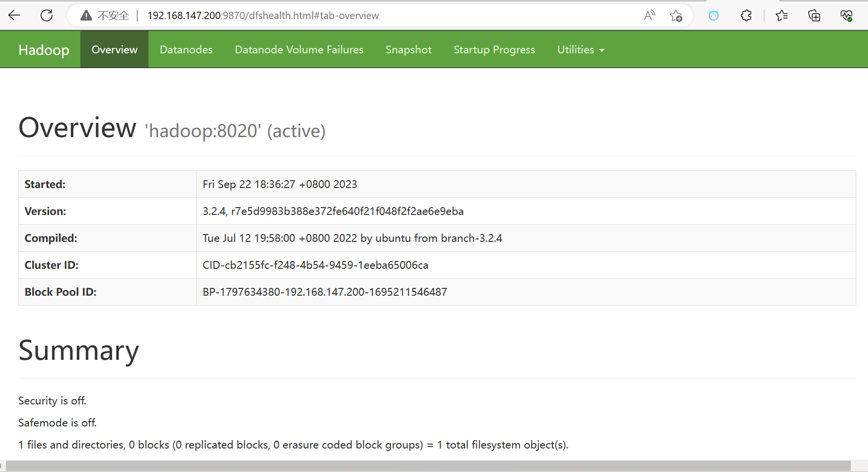View the Startup Progress tab
868x472 pixels.
click(494, 49)
